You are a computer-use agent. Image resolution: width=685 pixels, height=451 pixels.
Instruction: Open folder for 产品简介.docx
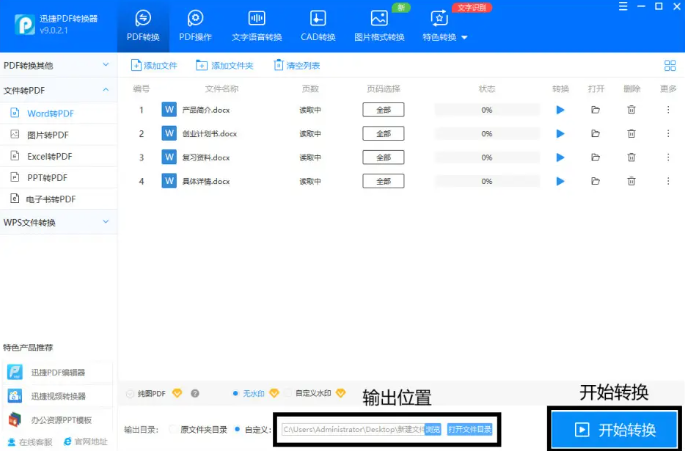click(x=595, y=110)
